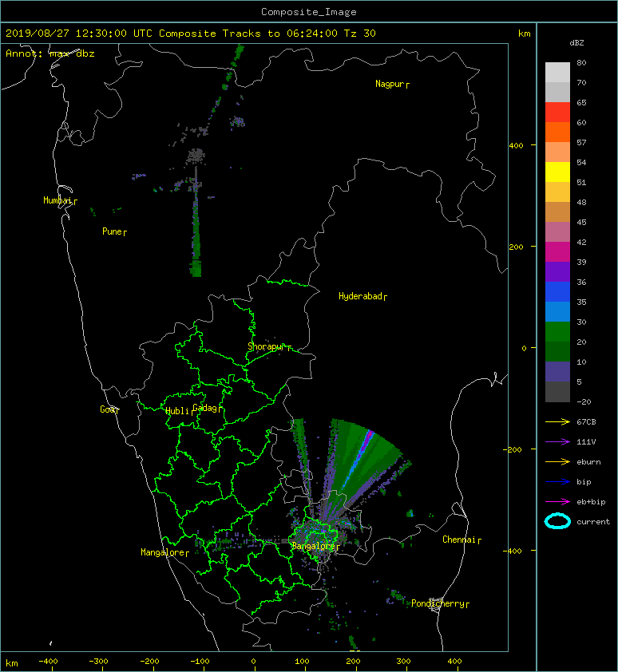Click the salmon 57 dBZ color swatch

point(557,152)
